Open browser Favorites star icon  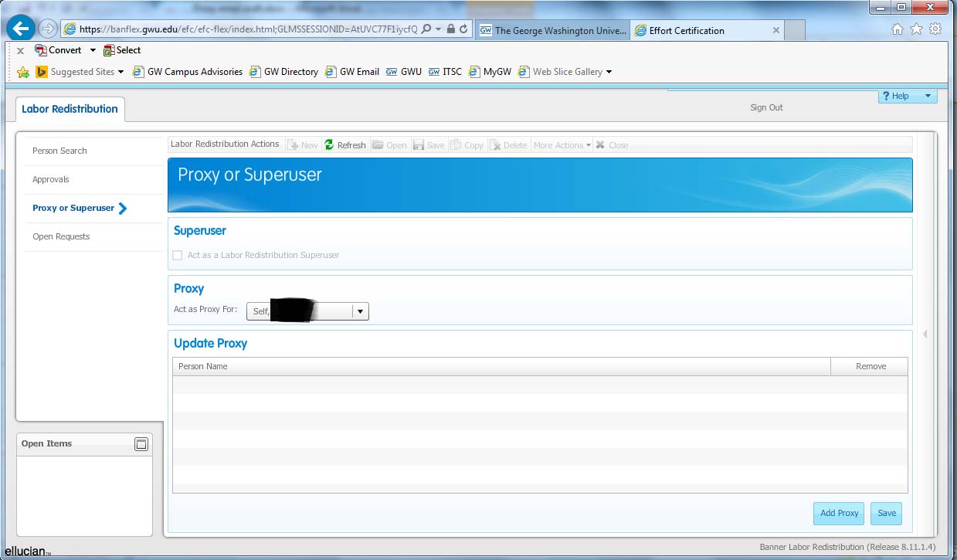(x=916, y=29)
